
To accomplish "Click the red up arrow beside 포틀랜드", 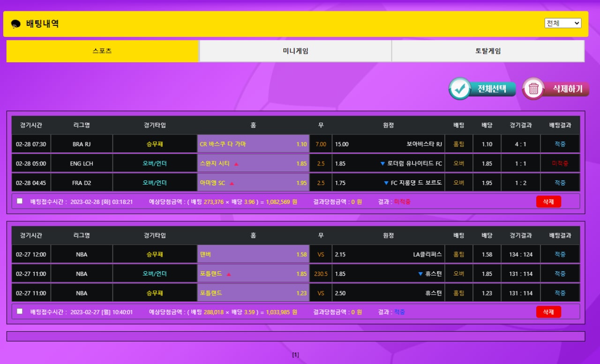I will coord(229,274).
